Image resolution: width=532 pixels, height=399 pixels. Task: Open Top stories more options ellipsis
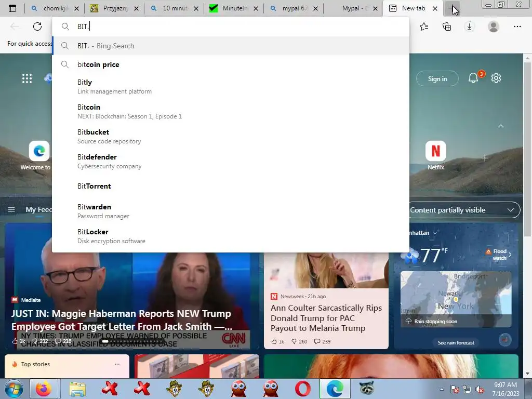click(x=117, y=364)
